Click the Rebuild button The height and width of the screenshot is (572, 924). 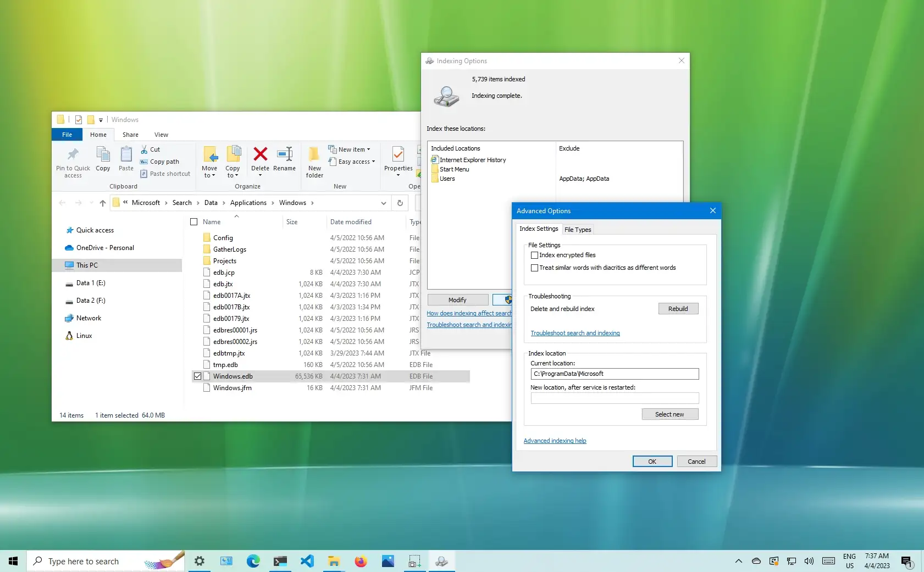tap(678, 308)
